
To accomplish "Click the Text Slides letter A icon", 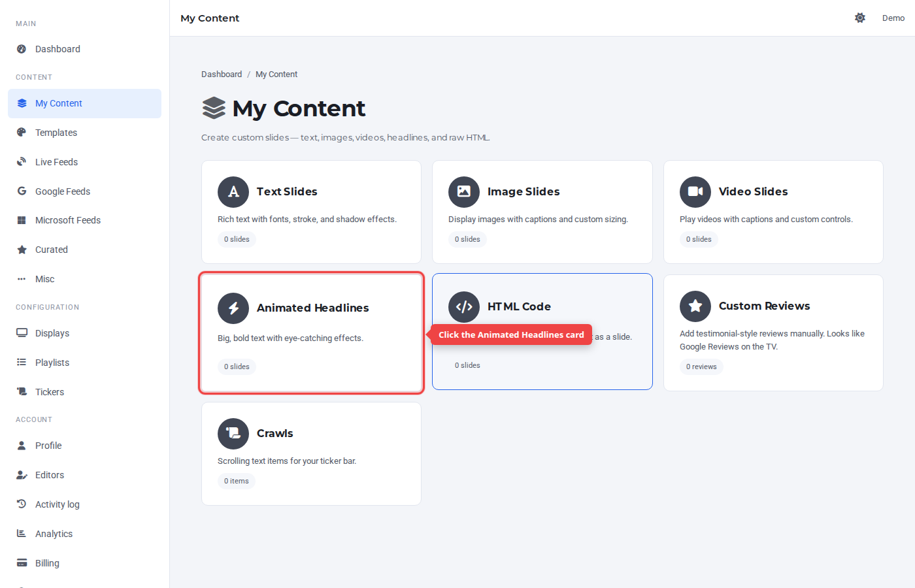I will (x=233, y=192).
